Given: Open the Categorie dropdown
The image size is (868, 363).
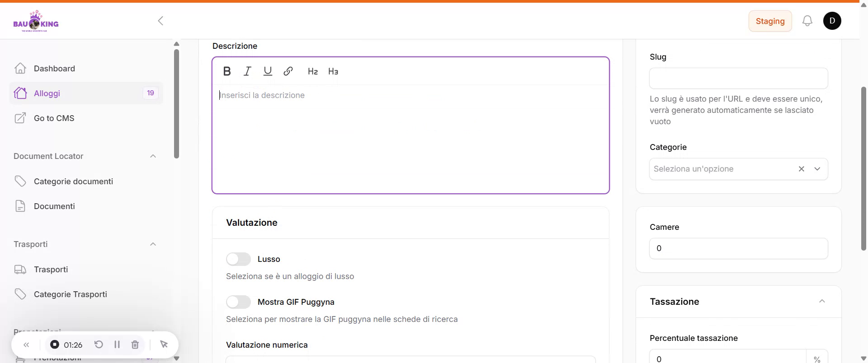Looking at the screenshot, I should click(817, 169).
